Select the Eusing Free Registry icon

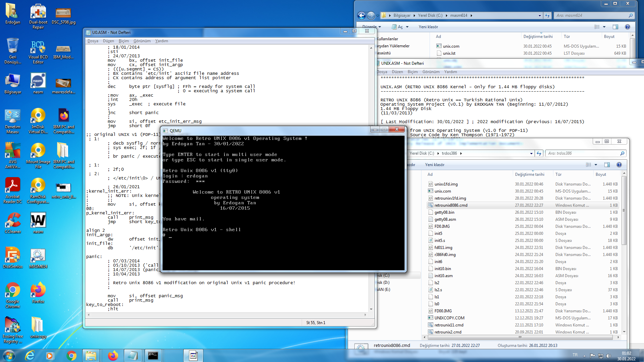13,330
